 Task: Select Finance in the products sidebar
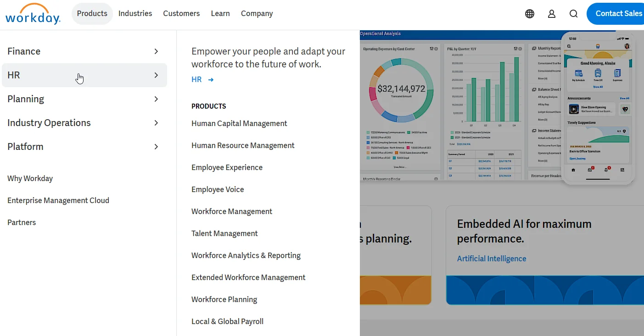pos(84,51)
